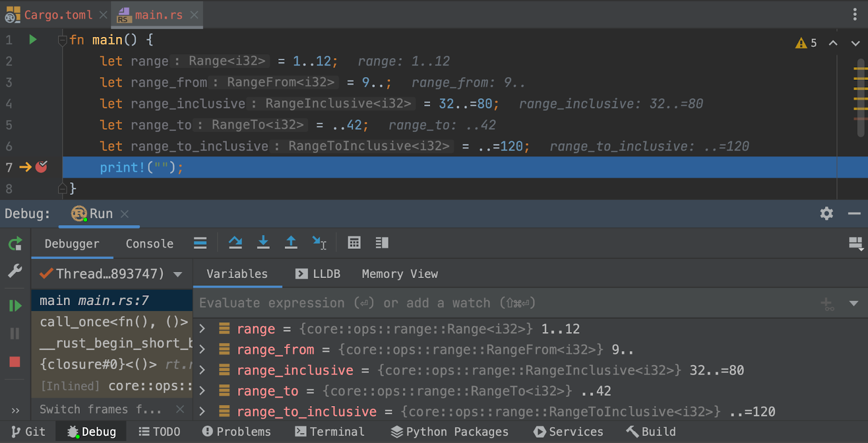
Task: Open the TODO tool window
Action: [x=159, y=432]
